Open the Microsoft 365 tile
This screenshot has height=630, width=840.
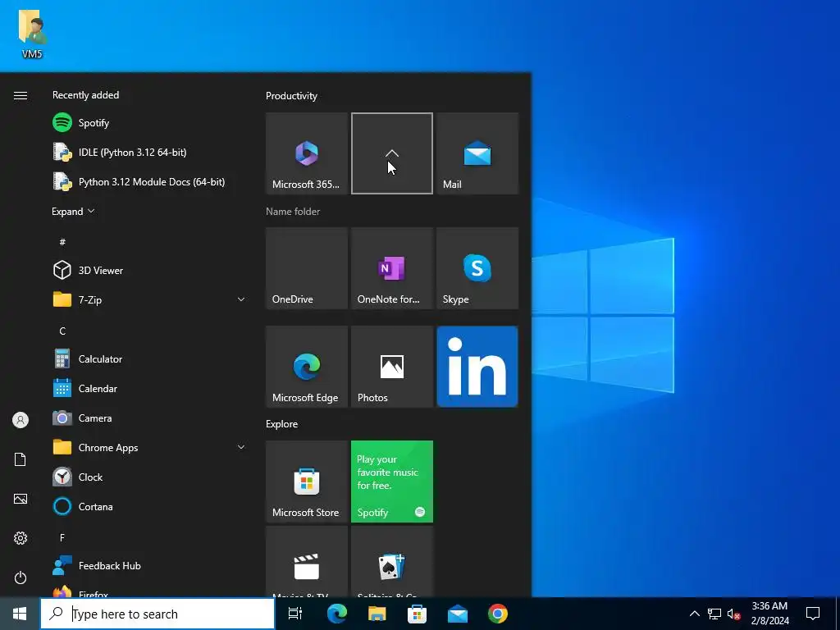tap(307, 153)
